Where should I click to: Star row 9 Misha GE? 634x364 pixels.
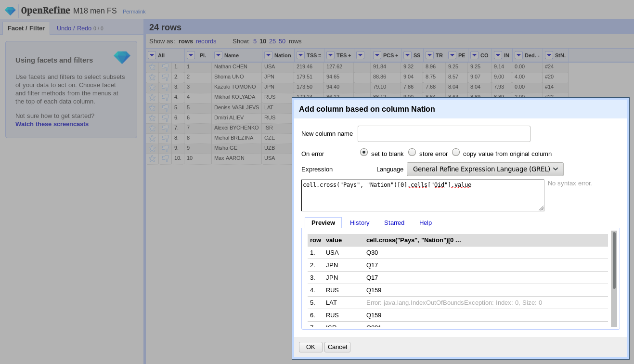pos(152,148)
